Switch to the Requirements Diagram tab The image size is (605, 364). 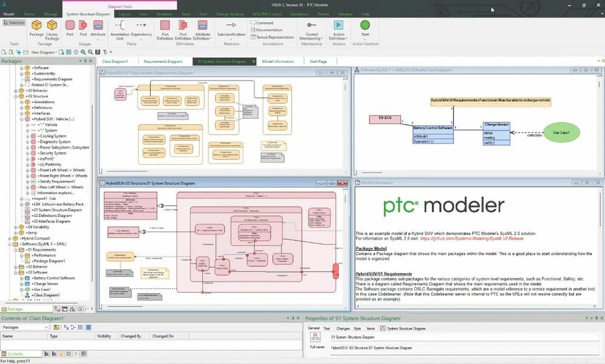(x=162, y=61)
